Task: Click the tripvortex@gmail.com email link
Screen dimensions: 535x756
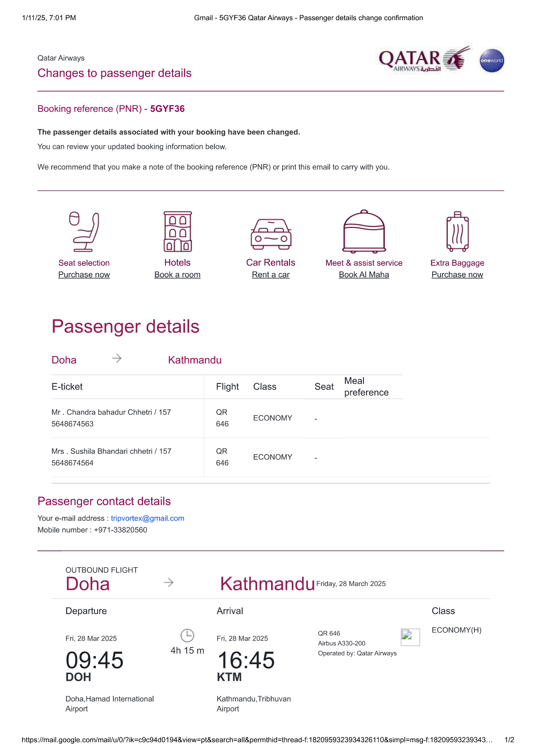Action: [x=147, y=518]
